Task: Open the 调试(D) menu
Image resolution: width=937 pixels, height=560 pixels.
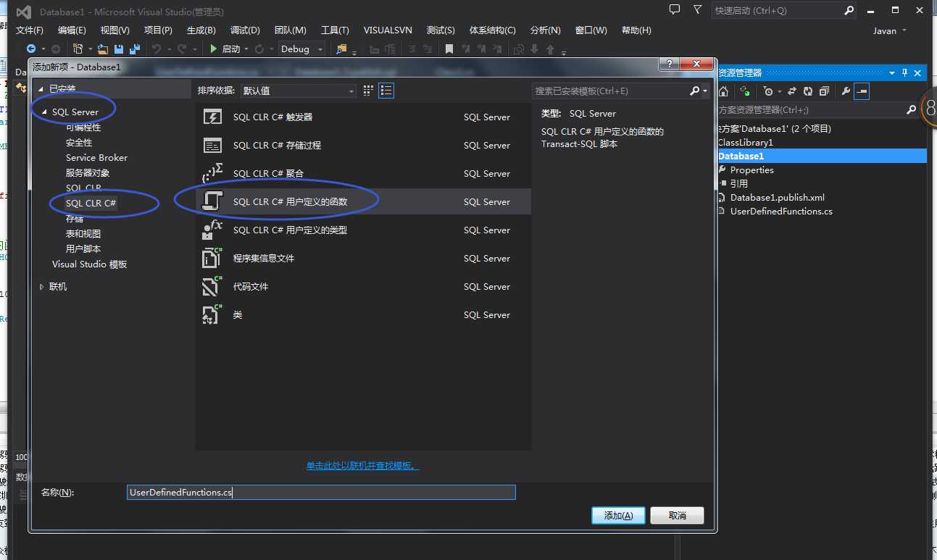Action: coord(245,30)
